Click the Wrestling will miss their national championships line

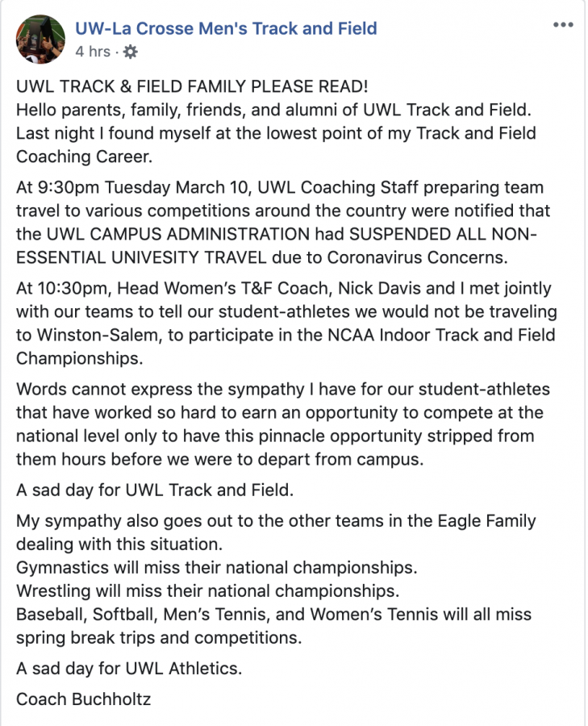[207, 591]
